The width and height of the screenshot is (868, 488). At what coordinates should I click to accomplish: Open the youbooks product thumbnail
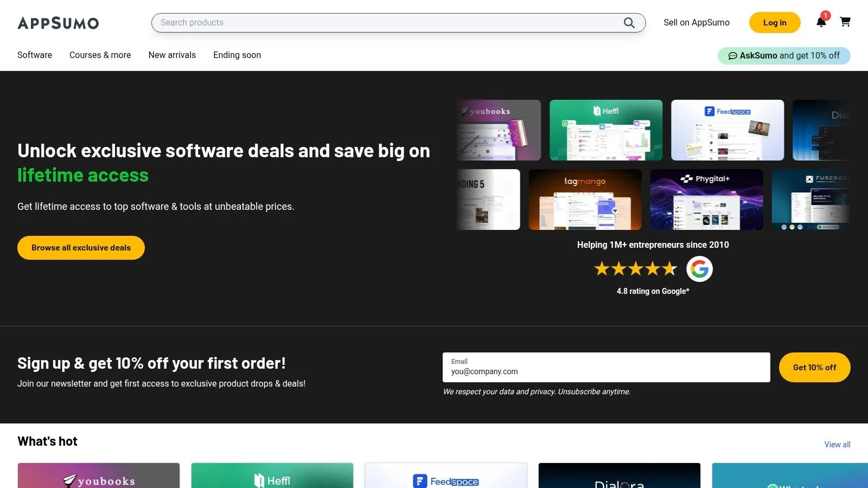tap(498, 130)
